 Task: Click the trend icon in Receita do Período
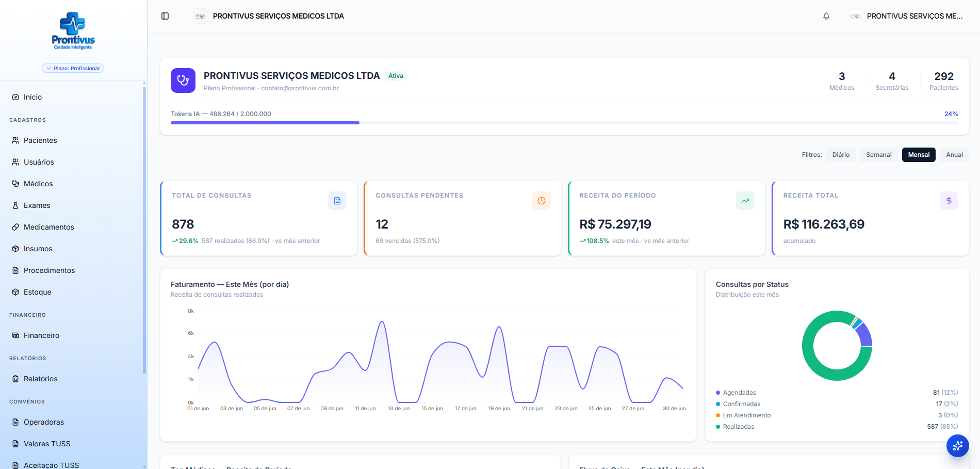click(745, 201)
